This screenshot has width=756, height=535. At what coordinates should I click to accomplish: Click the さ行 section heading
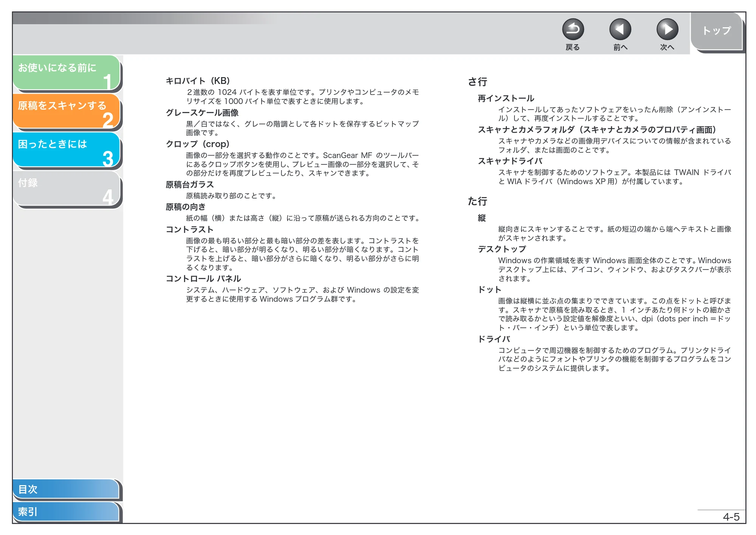[477, 82]
